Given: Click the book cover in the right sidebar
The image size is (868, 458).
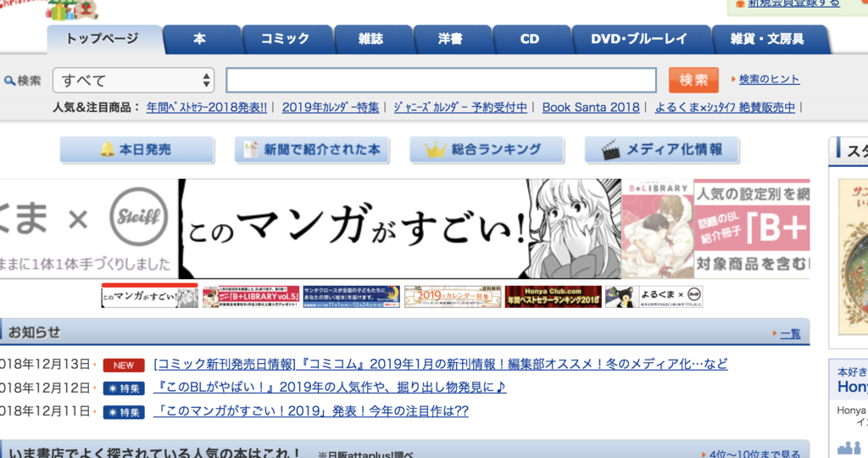Looking at the screenshot, I should [x=853, y=256].
